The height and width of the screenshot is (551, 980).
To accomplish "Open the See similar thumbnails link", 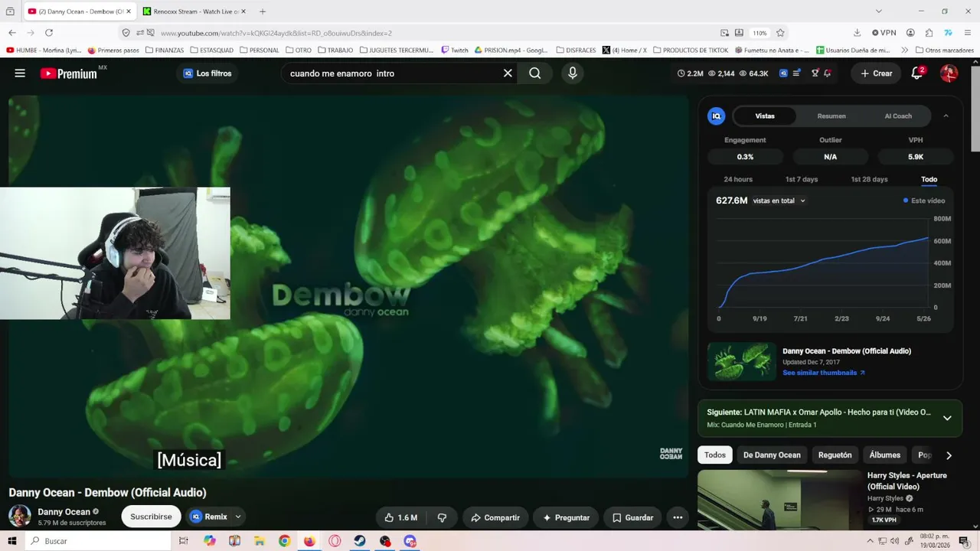I will point(824,373).
